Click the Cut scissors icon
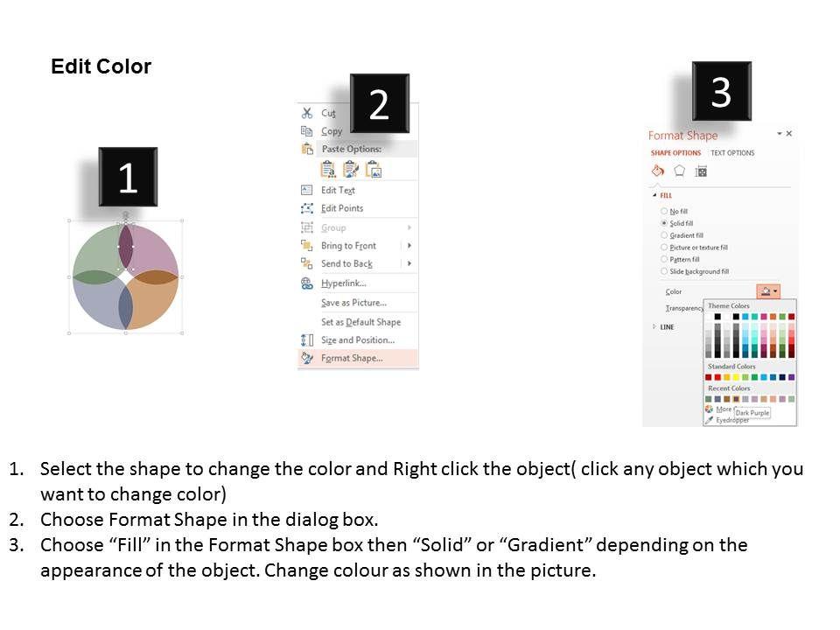This screenshot has height=630, width=840. 307,113
